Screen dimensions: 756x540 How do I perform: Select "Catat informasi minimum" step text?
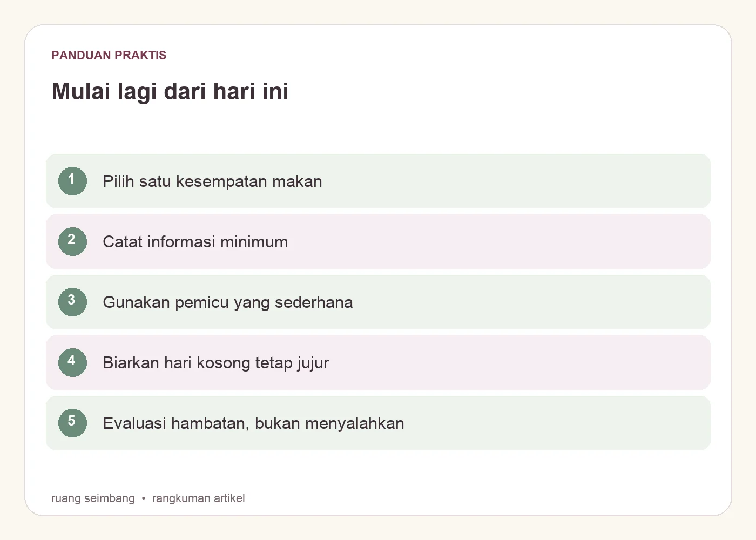pos(195,242)
